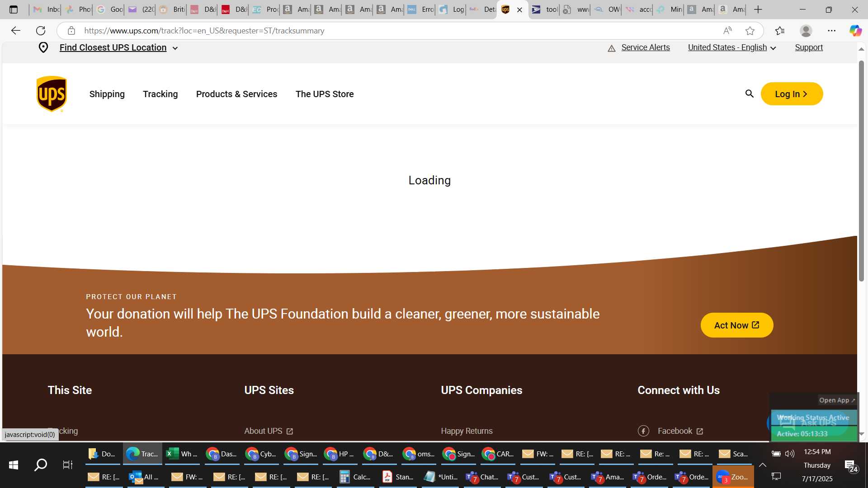This screenshot has width=868, height=488.
Task: Open a new browser tab plus icon
Action: (x=758, y=9)
